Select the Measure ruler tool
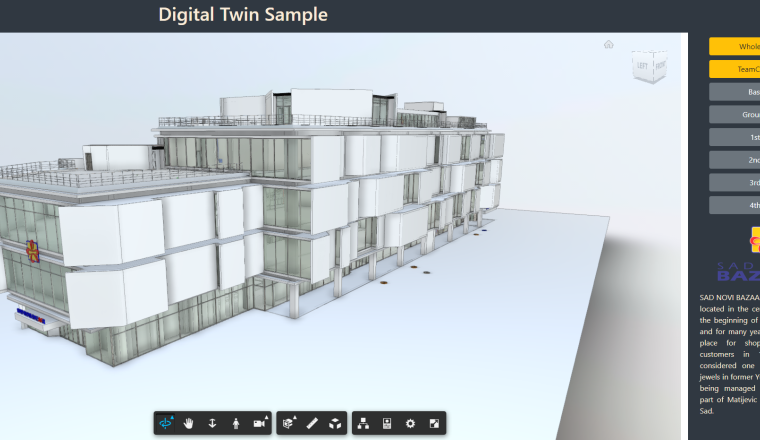This screenshot has width=760, height=440. click(x=312, y=424)
